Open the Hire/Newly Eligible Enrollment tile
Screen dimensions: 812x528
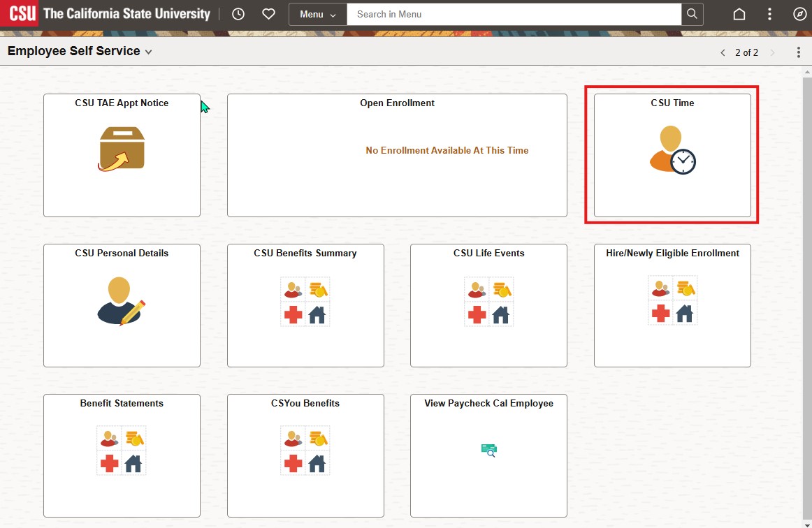(672, 305)
